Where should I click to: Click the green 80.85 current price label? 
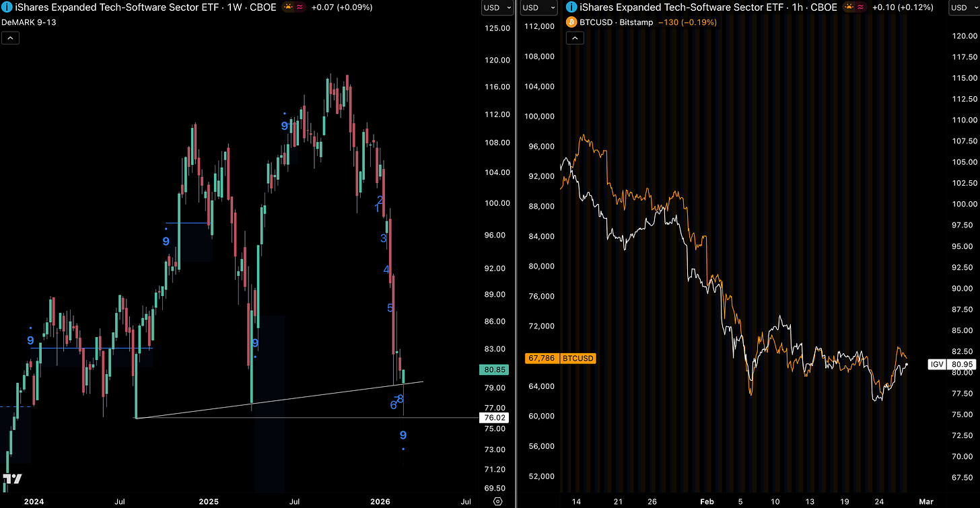click(x=493, y=369)
